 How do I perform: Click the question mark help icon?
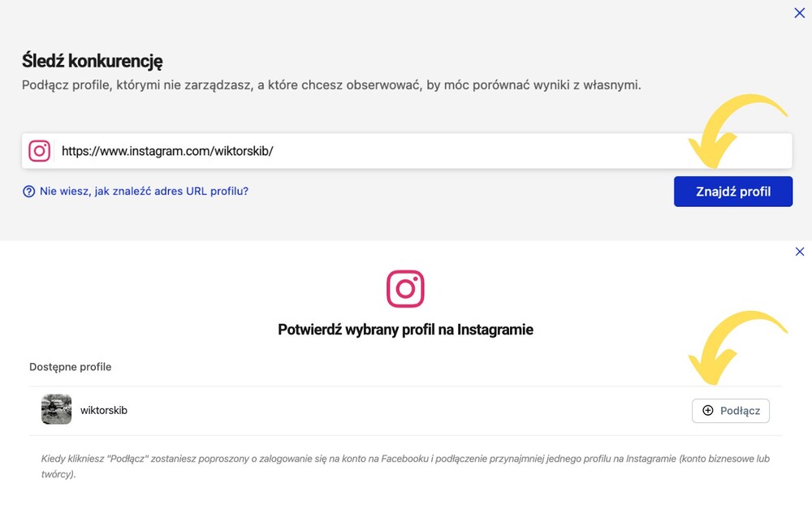[x=29, y=192]
